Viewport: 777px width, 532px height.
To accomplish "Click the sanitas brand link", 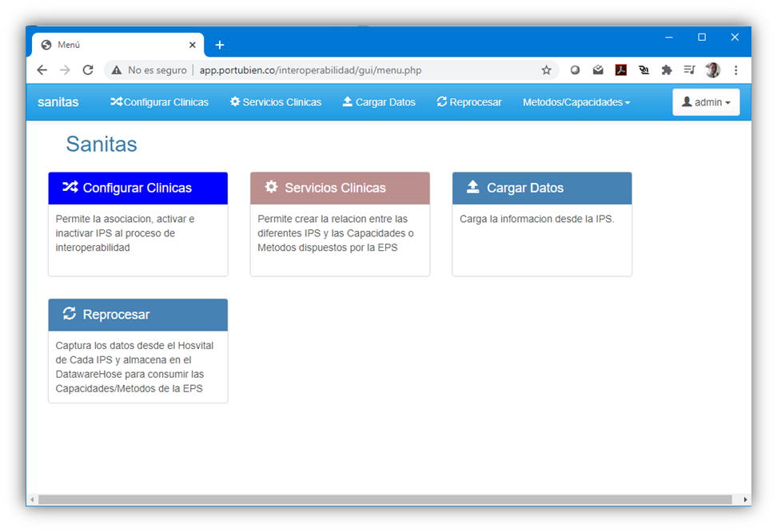I will (58, 102).
